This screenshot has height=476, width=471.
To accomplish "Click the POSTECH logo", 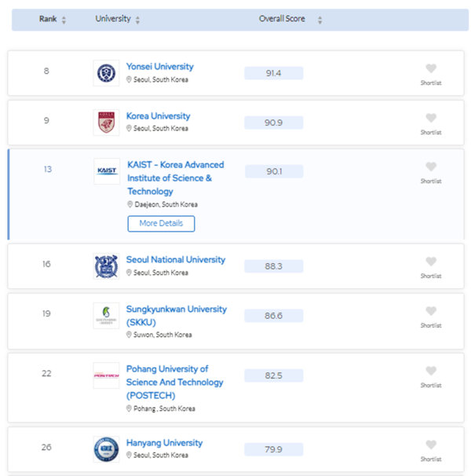I will (x=106, y=375).
